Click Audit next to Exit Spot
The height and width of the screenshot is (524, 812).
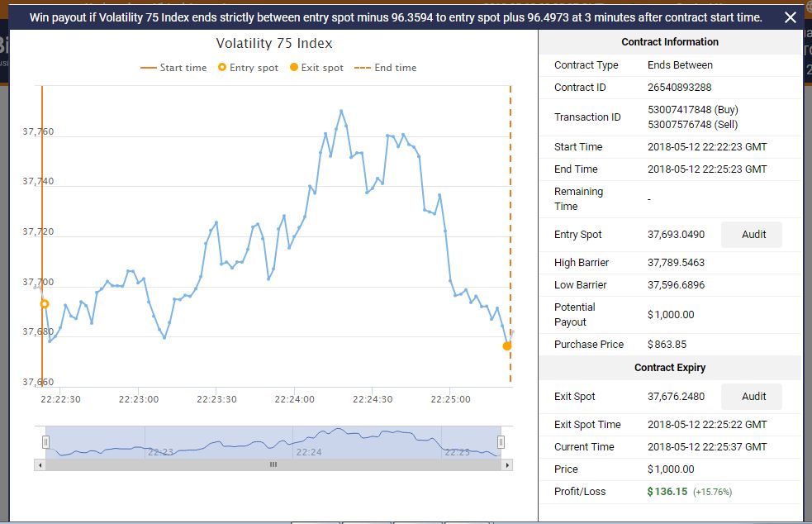(x=751, y=397)
